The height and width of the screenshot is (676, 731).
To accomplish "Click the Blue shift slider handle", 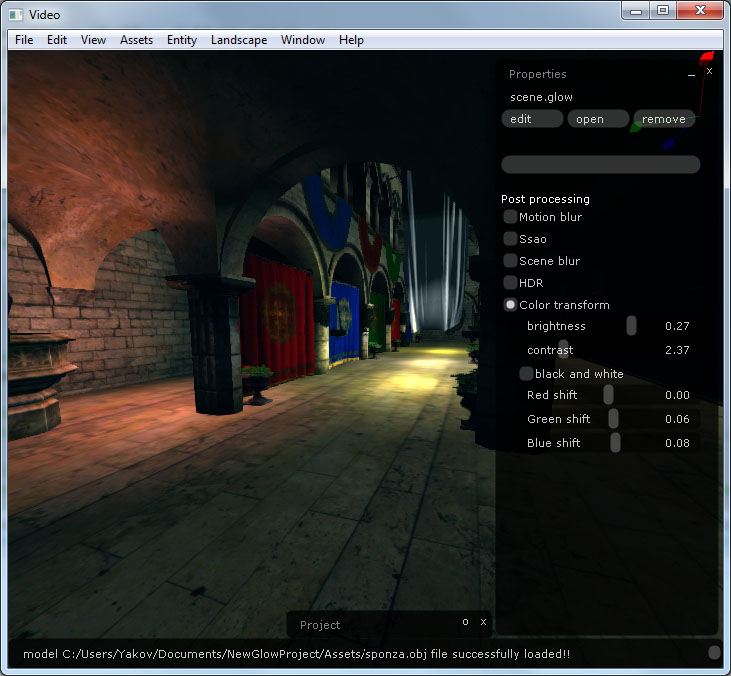I will click(615, 443).
